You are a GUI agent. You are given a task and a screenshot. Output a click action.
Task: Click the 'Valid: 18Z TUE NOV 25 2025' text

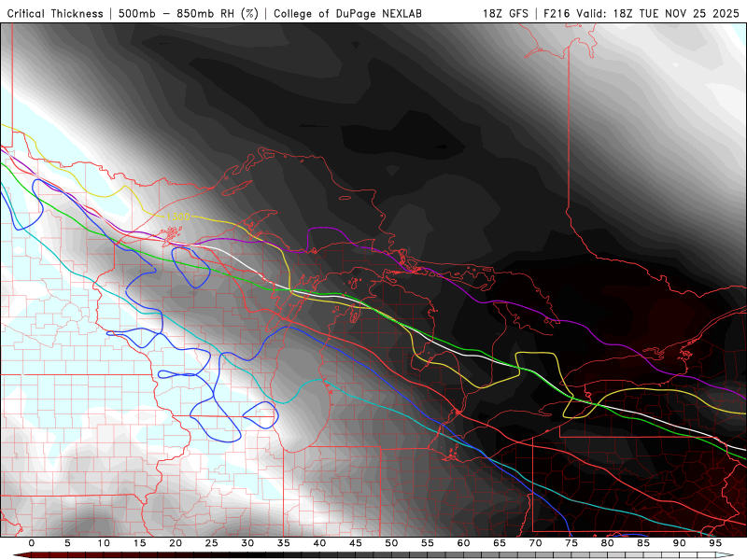coord(657,14)
